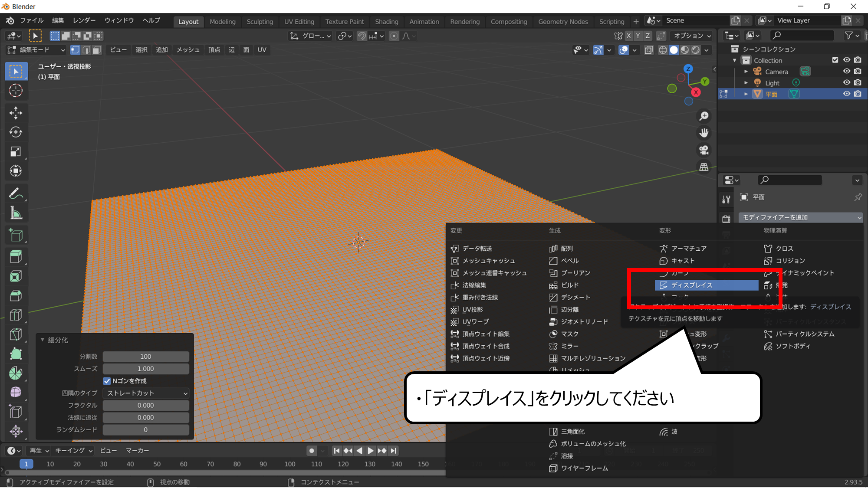Select the Scale tool
The image size is (868, 488).
pos(16,151)
